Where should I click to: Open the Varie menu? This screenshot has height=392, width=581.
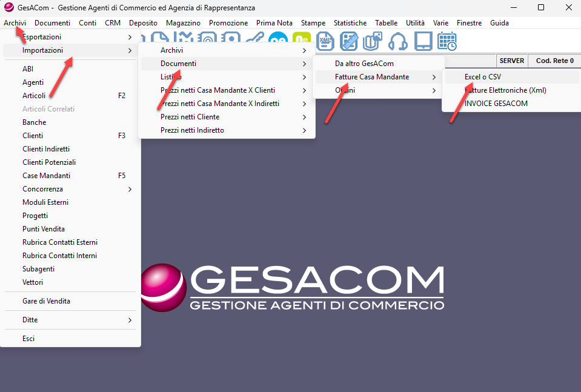click(440, 23)
